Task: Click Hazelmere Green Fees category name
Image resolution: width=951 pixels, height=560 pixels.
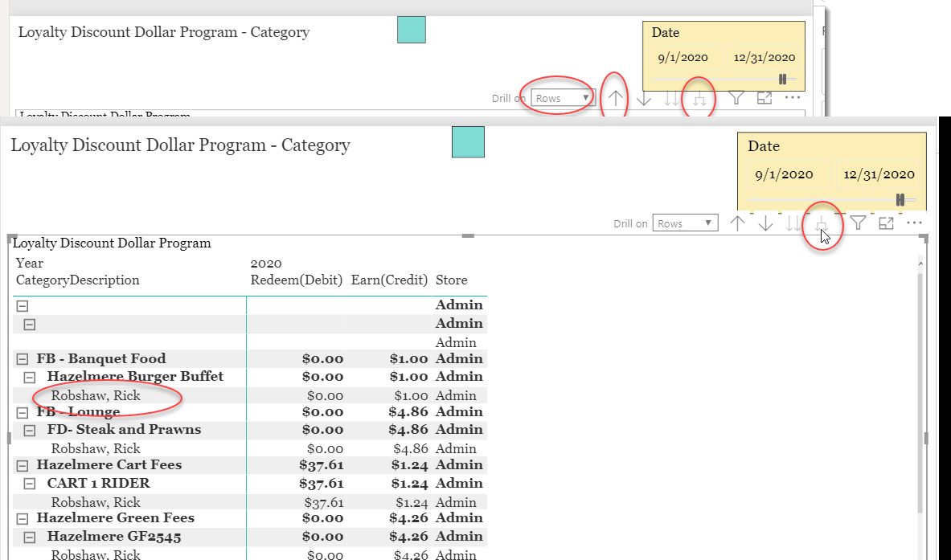Action: [115, 518]
